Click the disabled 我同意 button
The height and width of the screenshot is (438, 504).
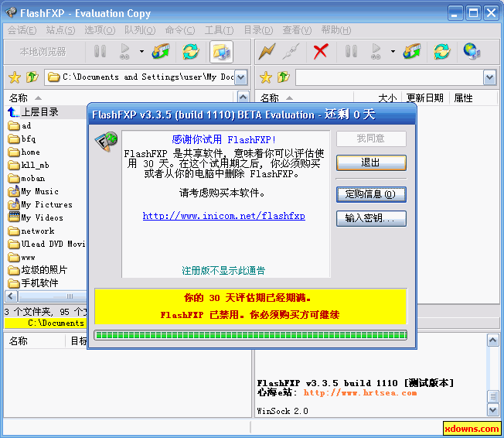pos(371,139)
